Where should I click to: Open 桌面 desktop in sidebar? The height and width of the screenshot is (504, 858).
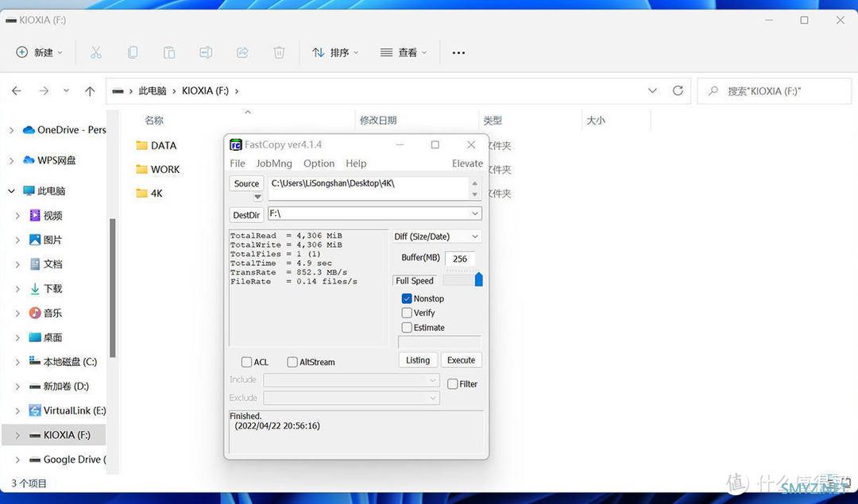(46, 337)
